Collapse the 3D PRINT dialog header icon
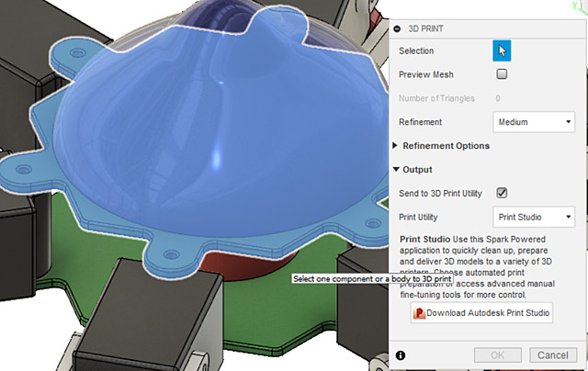The height and width of the screenshot is (371, 588). pos(397,28)
